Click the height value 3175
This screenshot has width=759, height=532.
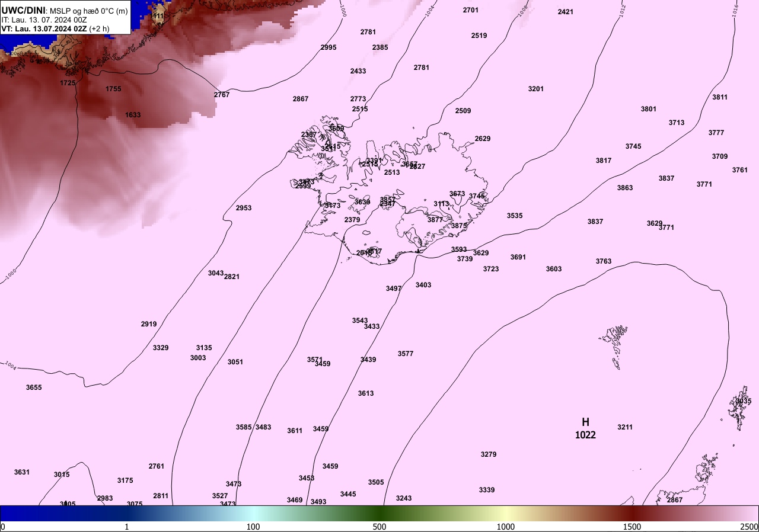(x=125, y=480)
